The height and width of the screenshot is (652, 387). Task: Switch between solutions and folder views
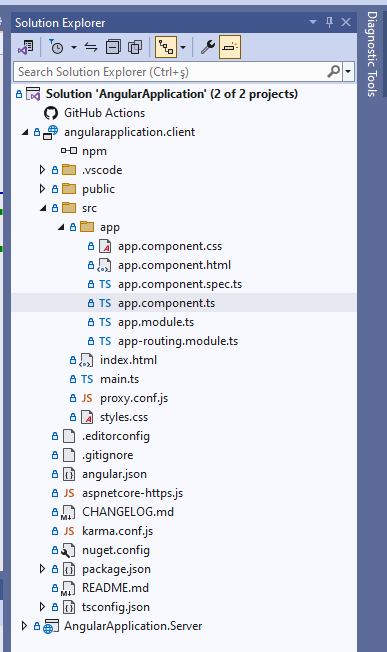[25, 47]
